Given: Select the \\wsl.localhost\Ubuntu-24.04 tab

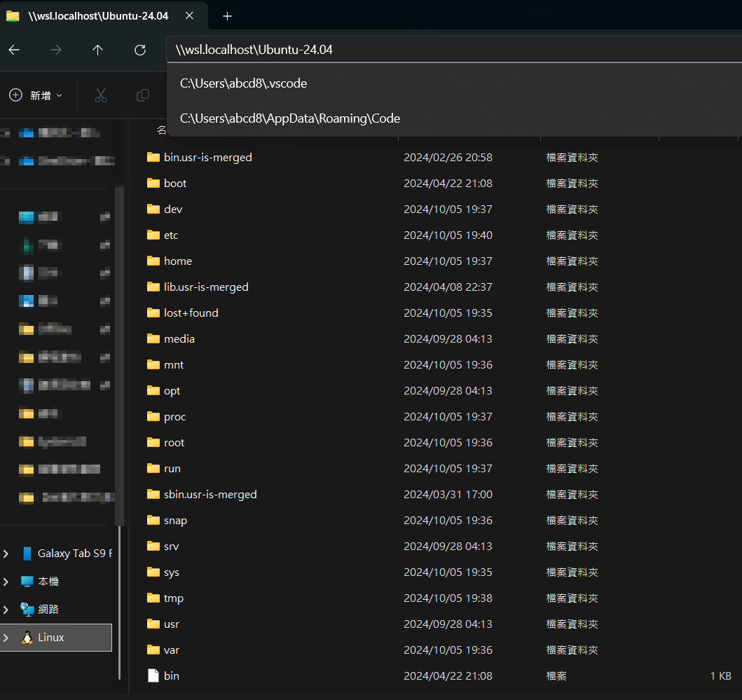Looking at the screenshot, I should (x=98, y=16).
